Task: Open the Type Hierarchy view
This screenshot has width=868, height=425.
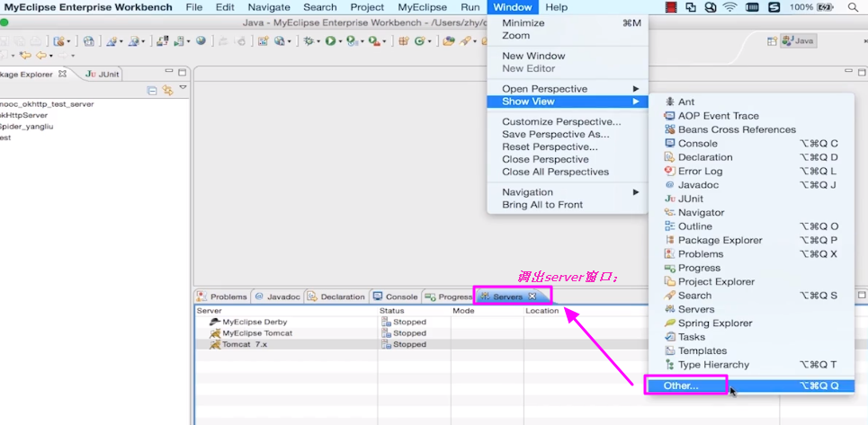Action: coord(752,364)
